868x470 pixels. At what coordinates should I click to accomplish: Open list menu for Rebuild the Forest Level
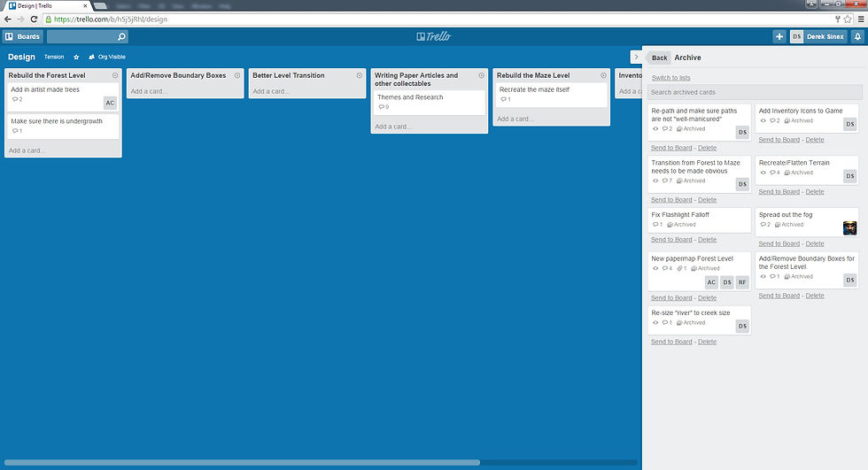pyautogui.click(x=115, y=75)
